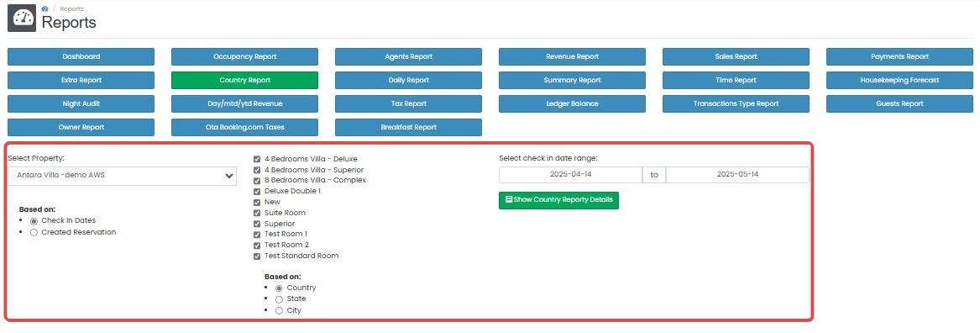Open the Tax Report

408,103
